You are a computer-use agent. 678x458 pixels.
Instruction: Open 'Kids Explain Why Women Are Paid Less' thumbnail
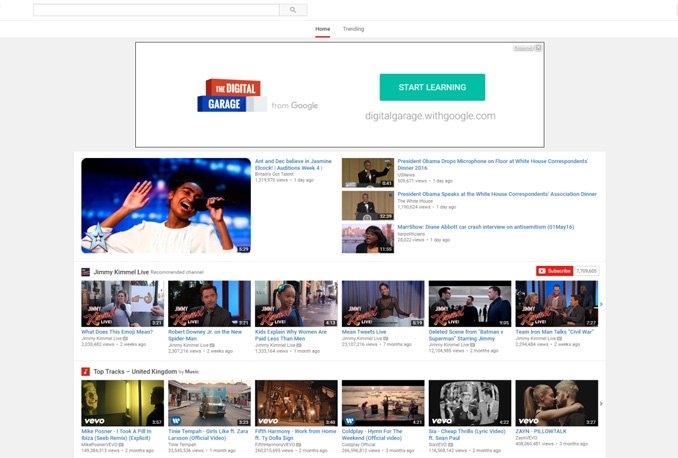point(296,304)
